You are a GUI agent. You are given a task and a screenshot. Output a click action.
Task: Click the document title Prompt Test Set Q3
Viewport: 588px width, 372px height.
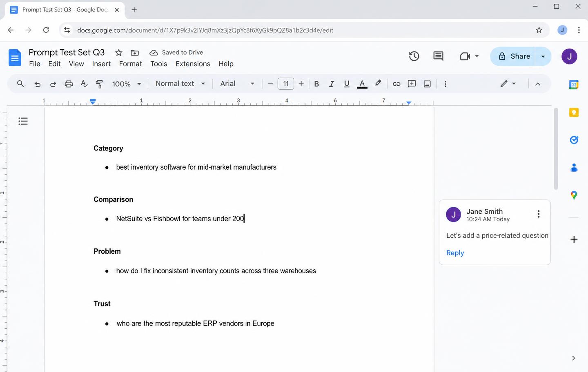(67, 53)
